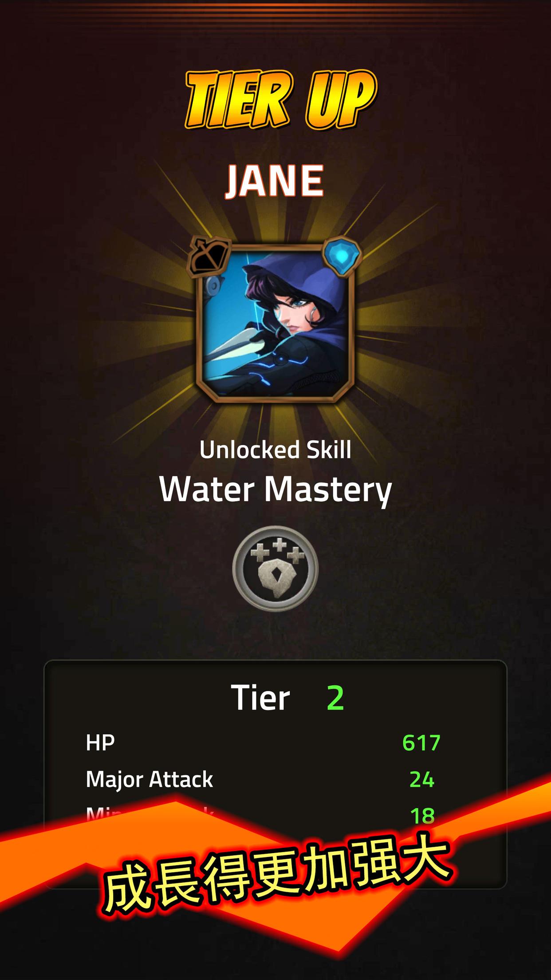Tap the JANE hero name
Viewport: 551px width, 980px height.
275,181
